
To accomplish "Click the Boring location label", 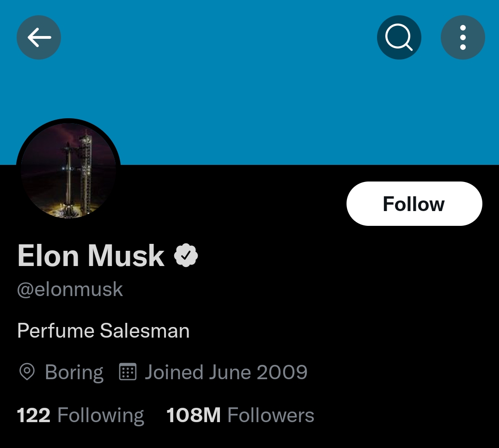I will [73, 372].
